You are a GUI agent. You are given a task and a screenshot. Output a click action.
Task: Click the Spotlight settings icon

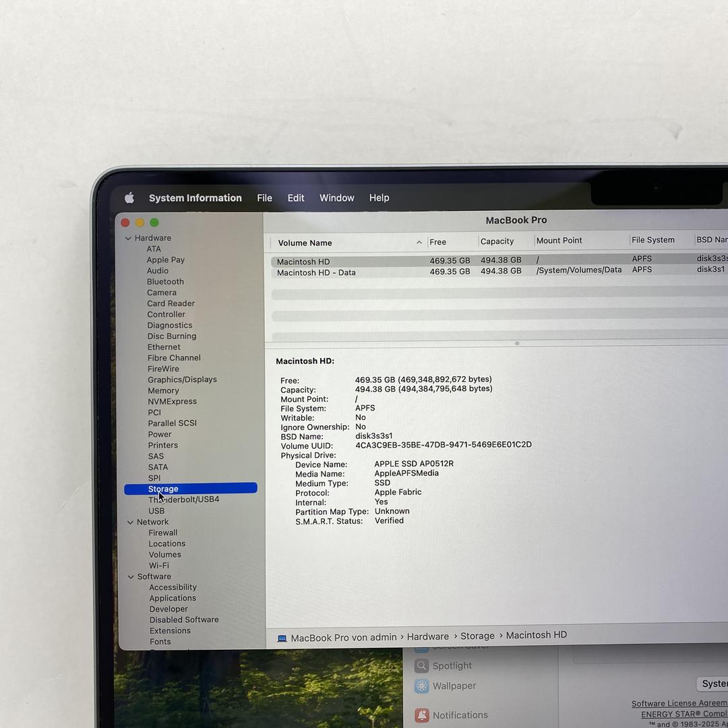point(421,666)
